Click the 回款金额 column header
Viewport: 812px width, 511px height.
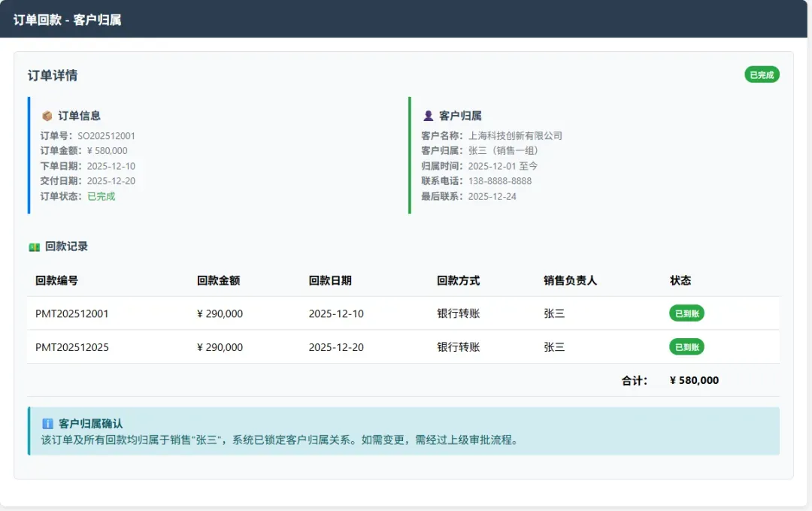218,280
